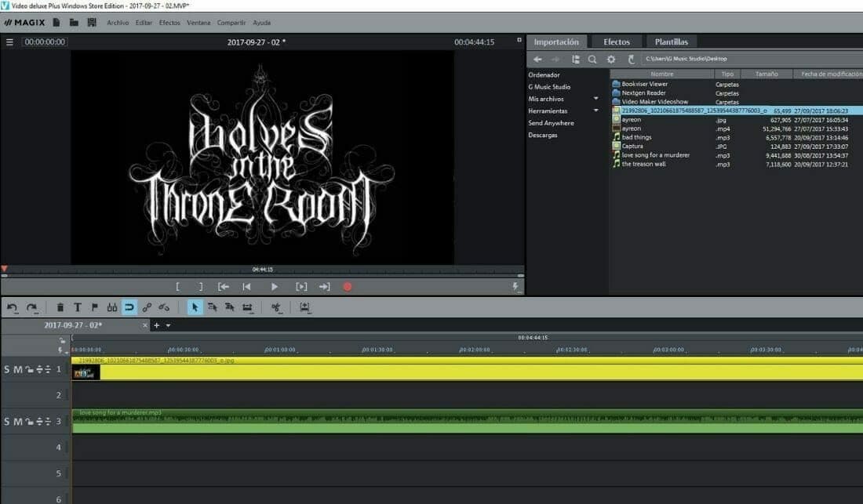Delete selected object with trash icon
Screen dimensions: 863x504
pos(60,308)
